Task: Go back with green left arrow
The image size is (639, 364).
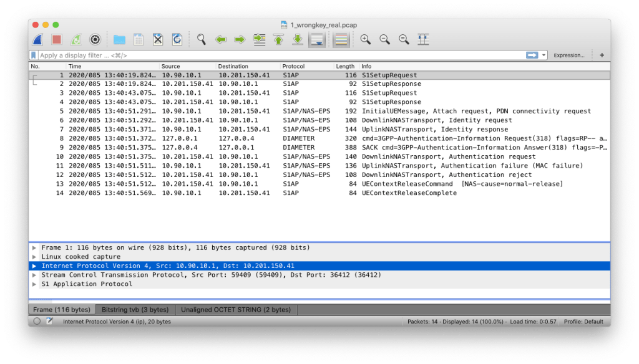Action: [220, 39]
